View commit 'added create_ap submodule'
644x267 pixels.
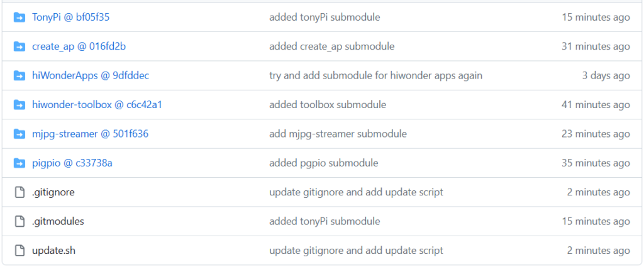coord(331,46)
